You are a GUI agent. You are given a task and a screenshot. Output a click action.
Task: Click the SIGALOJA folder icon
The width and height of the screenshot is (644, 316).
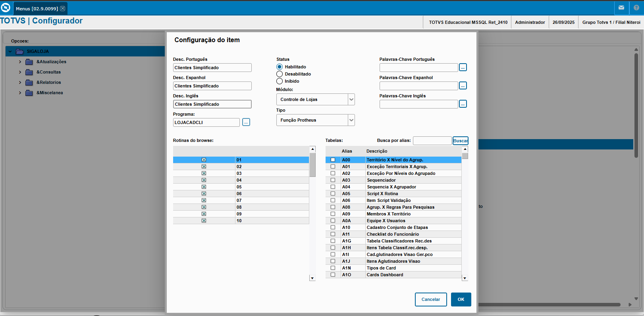[x=19, y=52]
